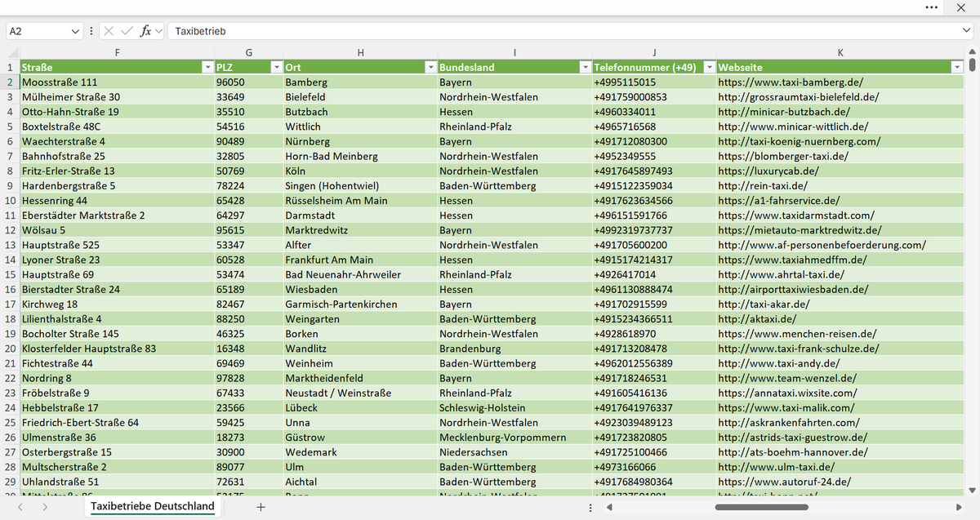Image resolution: width=980 pixels, height=520 pixels.
Task: Select cell 'Niedersachsen'
Action: click(514, 451)
